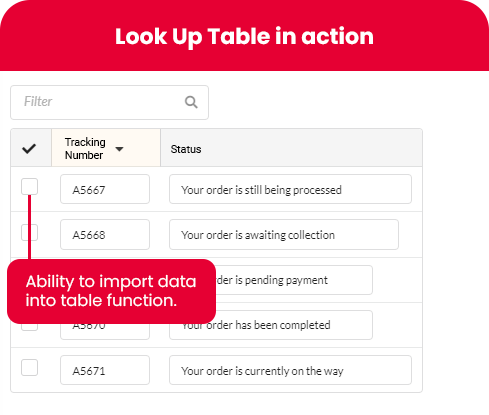Viewport: 489px width, 415px height.
Task: Expand the Tracking Number sort arrow
Action: pyautogui.click(x=119, y=149)
